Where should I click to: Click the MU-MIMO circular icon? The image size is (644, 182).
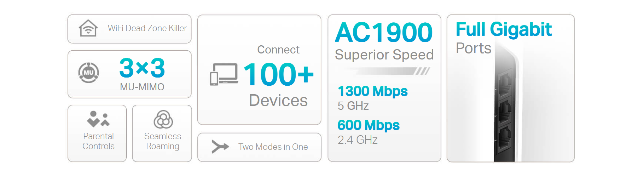pos(88,73)
